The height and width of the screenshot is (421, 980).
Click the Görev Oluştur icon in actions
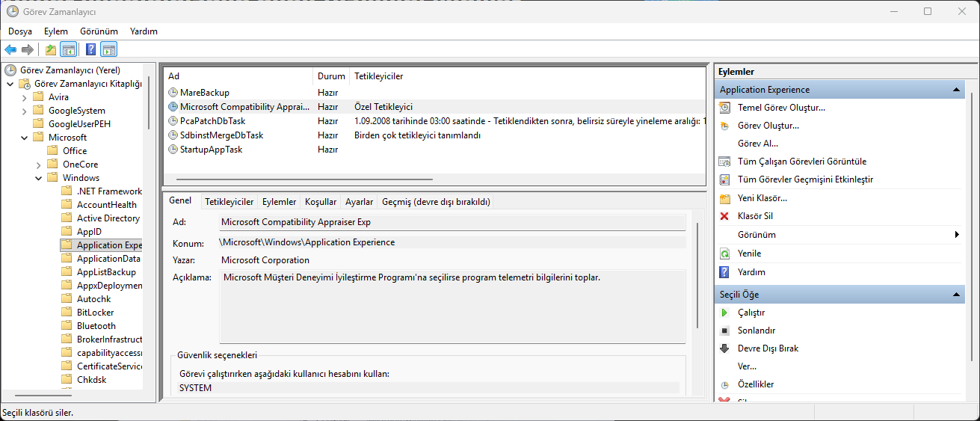click(x=724, y=126)
